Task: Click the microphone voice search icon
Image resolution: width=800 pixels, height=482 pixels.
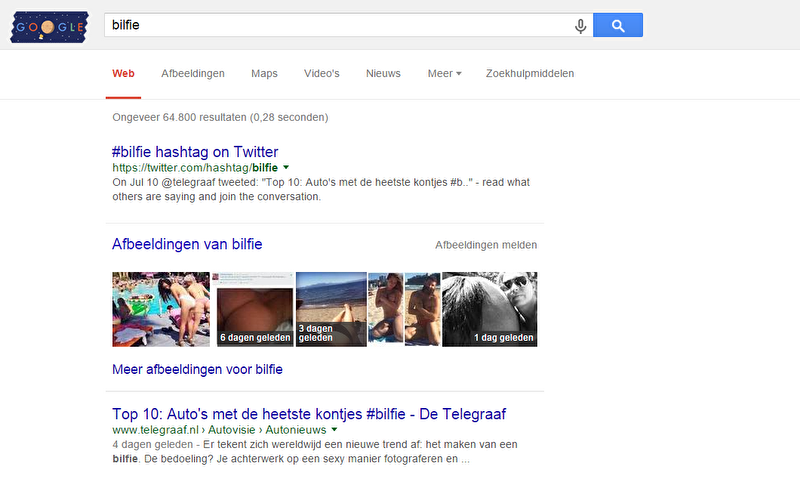Action: click(580, 26)
